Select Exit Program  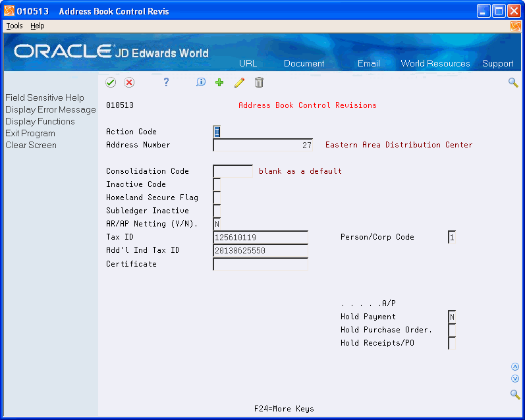coord(30,133)
